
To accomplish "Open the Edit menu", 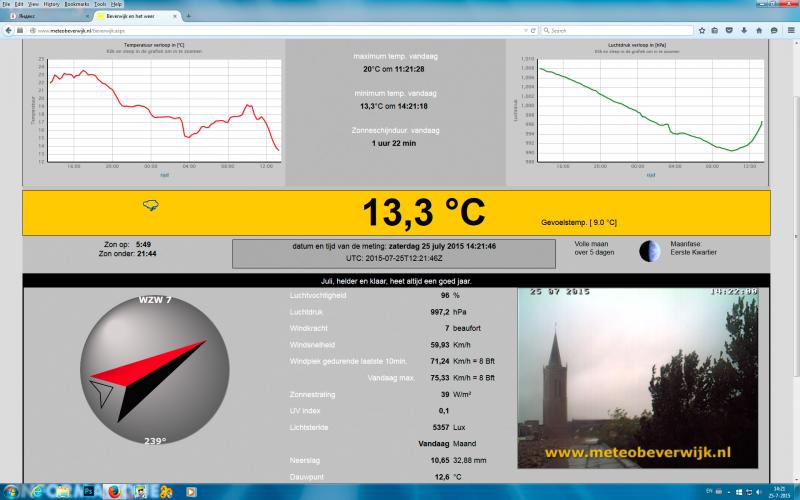I will (19, 4).
